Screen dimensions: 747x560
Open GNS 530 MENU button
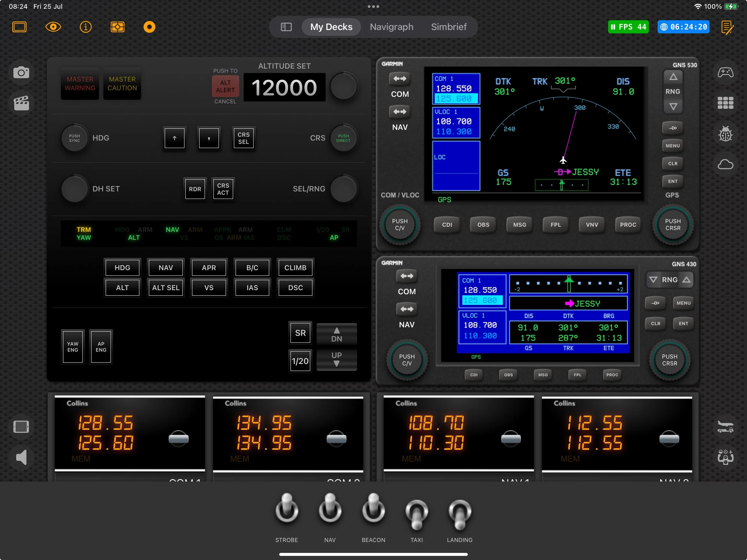point(673,146)
